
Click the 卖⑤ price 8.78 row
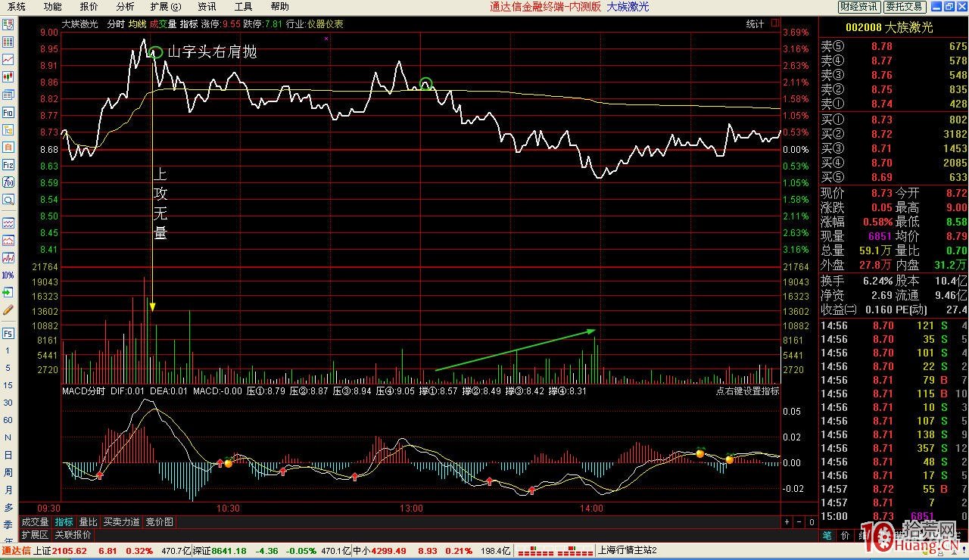[894, 46]
